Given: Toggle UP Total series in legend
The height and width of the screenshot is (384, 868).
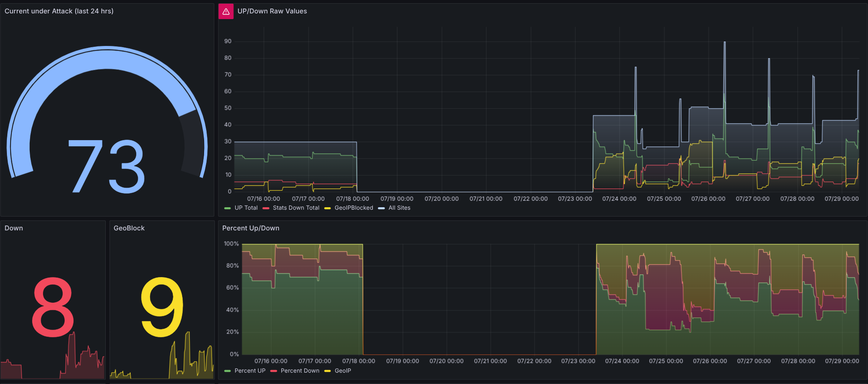Looking at the screenshot, I should click(x=246, y=208).
